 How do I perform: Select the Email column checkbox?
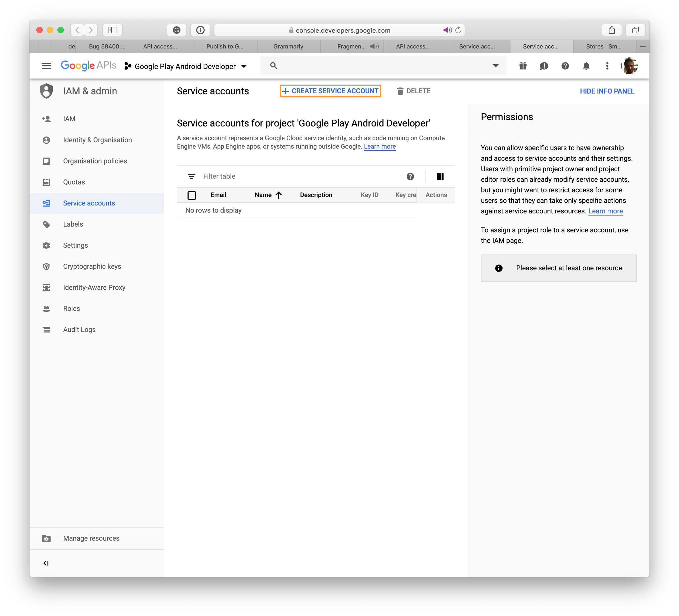click(x=192, y=195)
